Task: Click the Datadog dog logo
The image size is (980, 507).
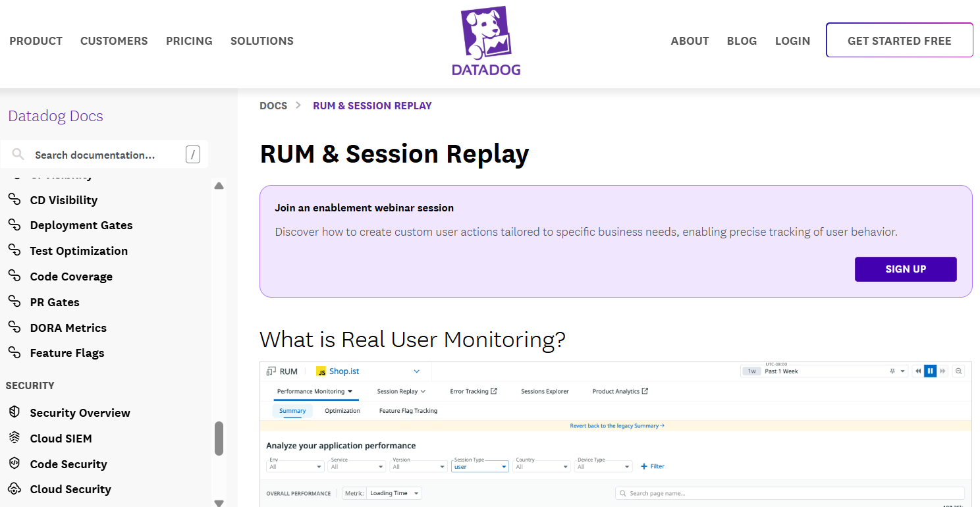Action: coord(486,30)
